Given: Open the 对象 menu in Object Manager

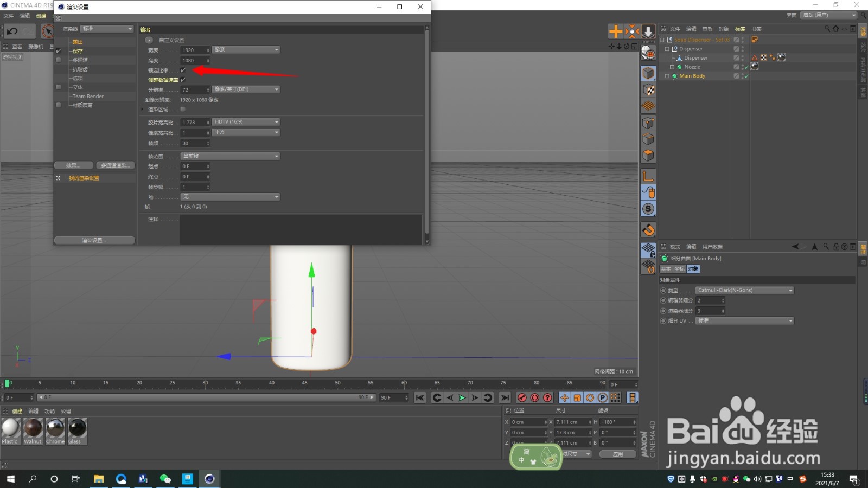Looking at the screenshot, I should (x=724, y=29).
